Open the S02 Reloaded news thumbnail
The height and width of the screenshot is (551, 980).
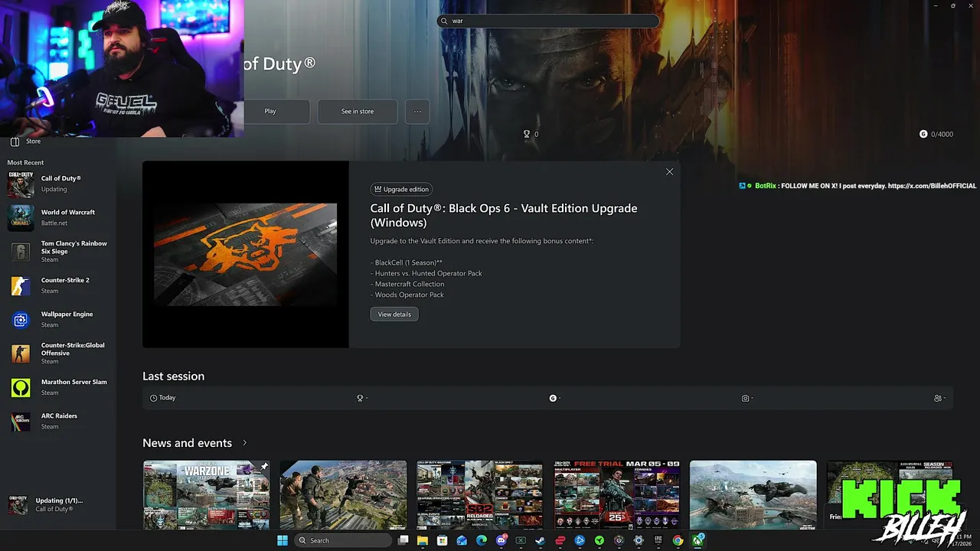[480, 494]
